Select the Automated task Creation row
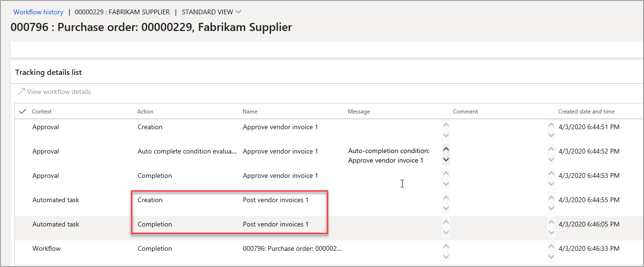 pyautogui.click(x=56, y=200)
